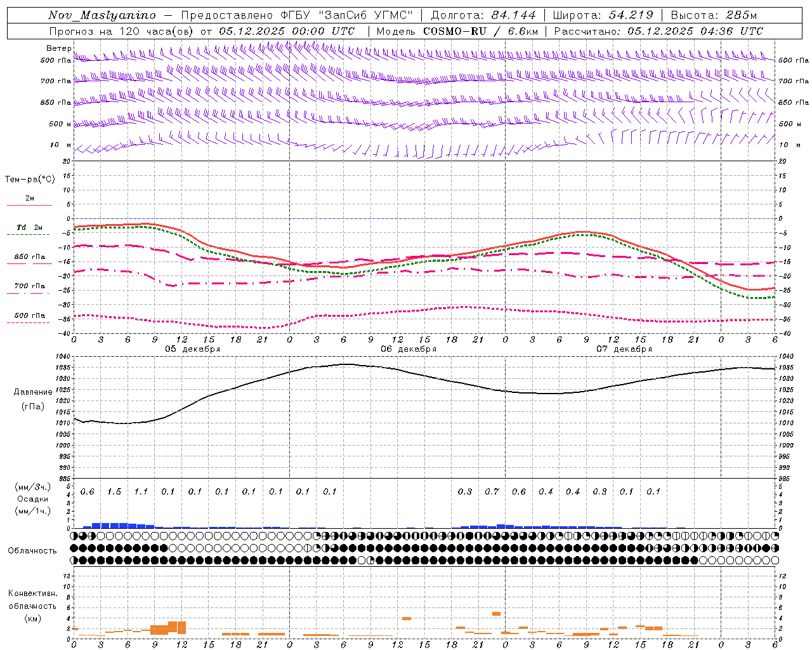This screenshot has width=812, height=650.
Task: Click the Тем-ра(°C) axis label
Action: click(30, 180)
